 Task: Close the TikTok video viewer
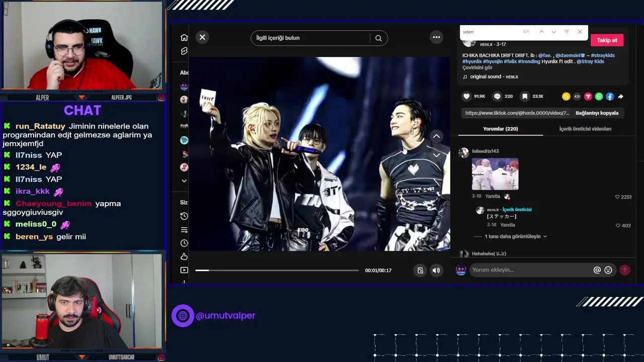(x=202, y=37)
